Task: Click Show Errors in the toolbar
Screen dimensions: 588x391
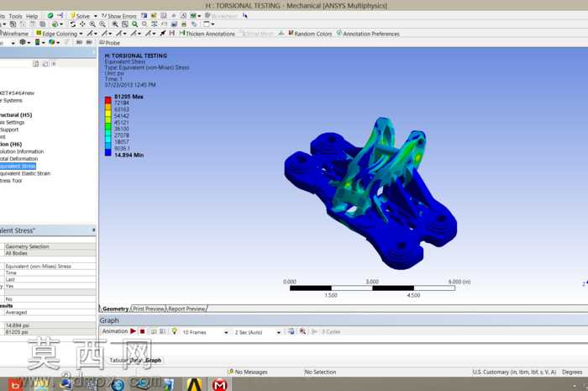Action: 119,16
